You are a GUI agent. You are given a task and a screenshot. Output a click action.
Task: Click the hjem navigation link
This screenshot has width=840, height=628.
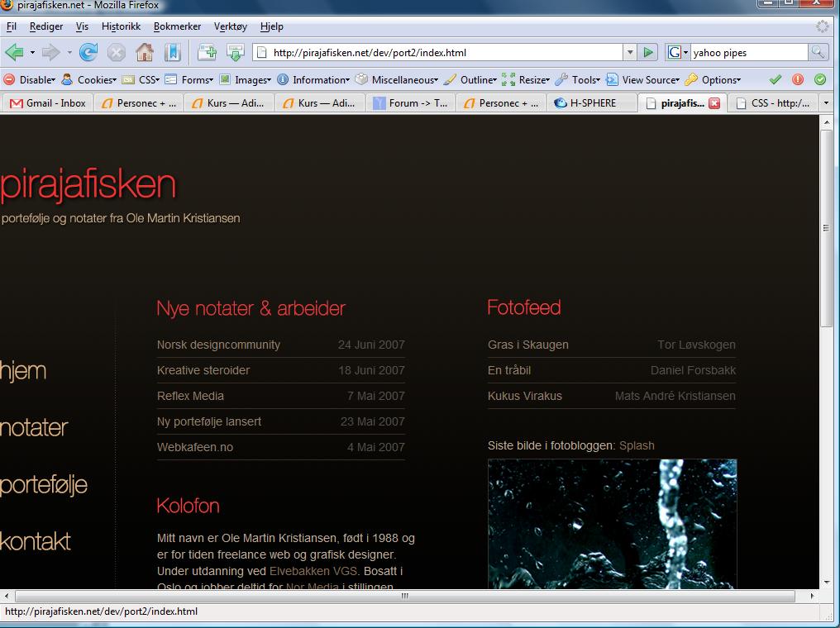23,370
